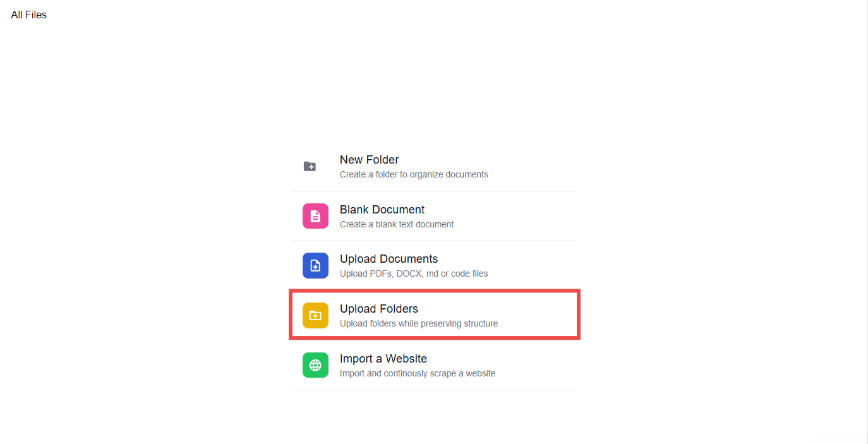Click 'Import and continously scrape a website' text
This screenshot has height=444, width=868.
[x=418, y=373]
